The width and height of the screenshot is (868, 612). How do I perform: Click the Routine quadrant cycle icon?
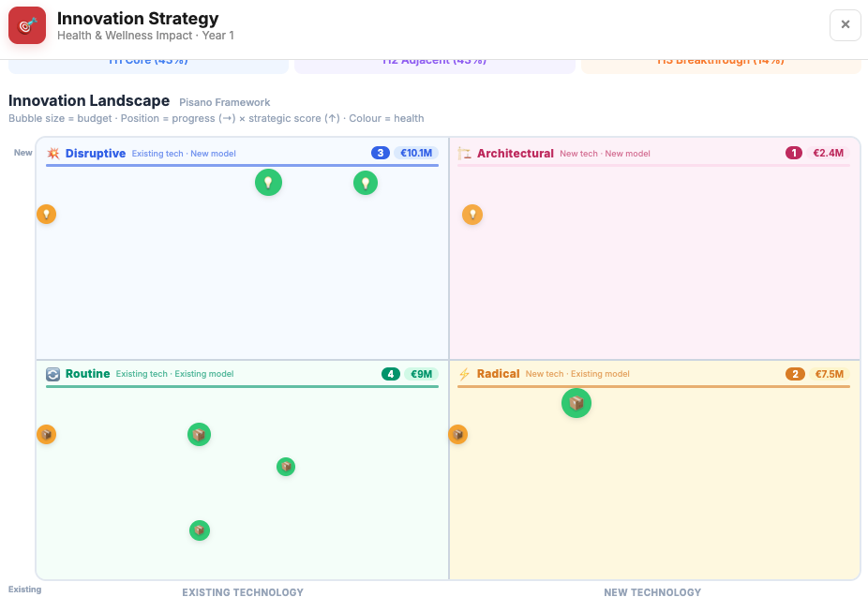pos(53,373)
